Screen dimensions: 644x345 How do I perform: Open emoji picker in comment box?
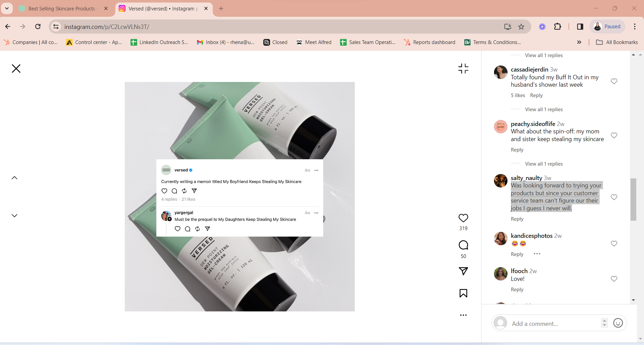point(618,323)
